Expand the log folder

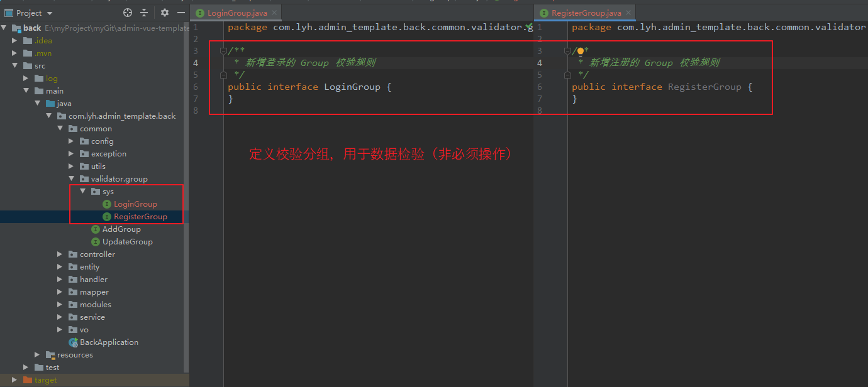(x=26, y=79)
